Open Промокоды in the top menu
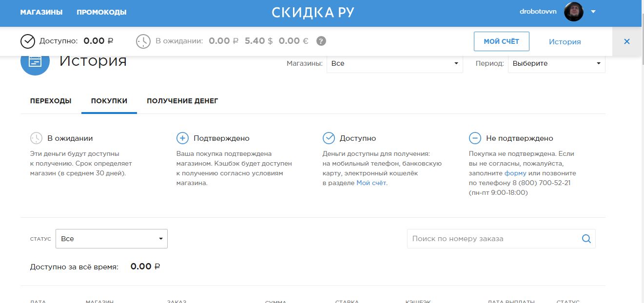The height and width of the screenshot is (303, 644). pos(101,12)
